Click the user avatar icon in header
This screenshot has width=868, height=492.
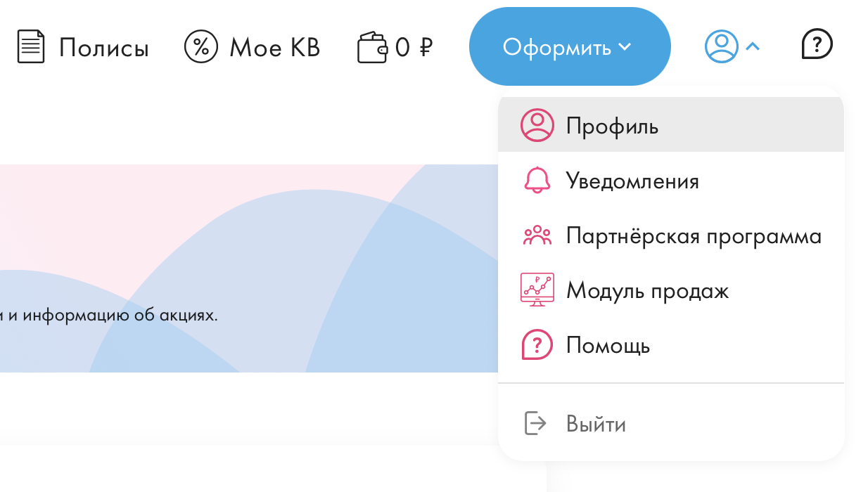(721, 46)
